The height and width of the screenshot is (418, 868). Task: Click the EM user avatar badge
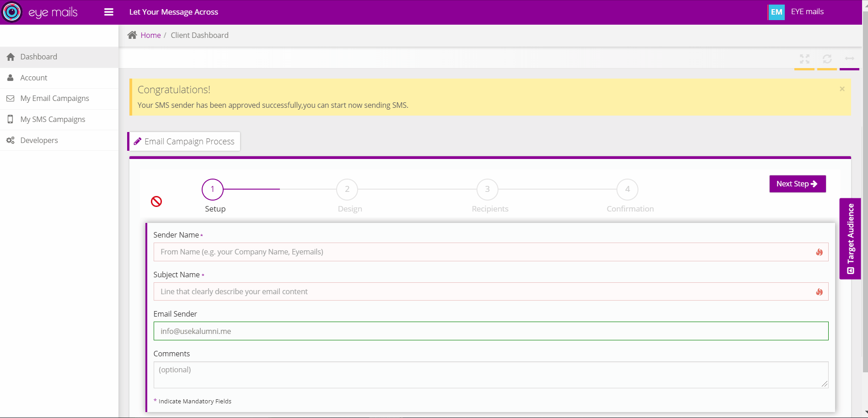(777, 12)
